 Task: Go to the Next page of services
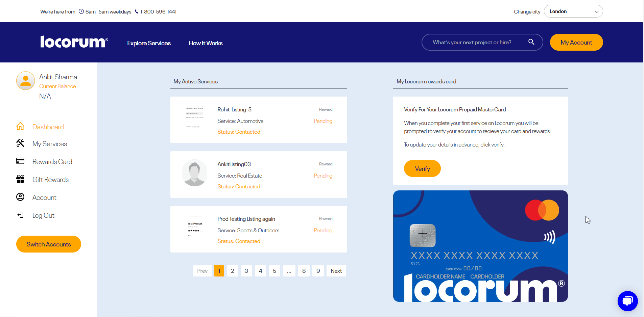pos(336,271)
